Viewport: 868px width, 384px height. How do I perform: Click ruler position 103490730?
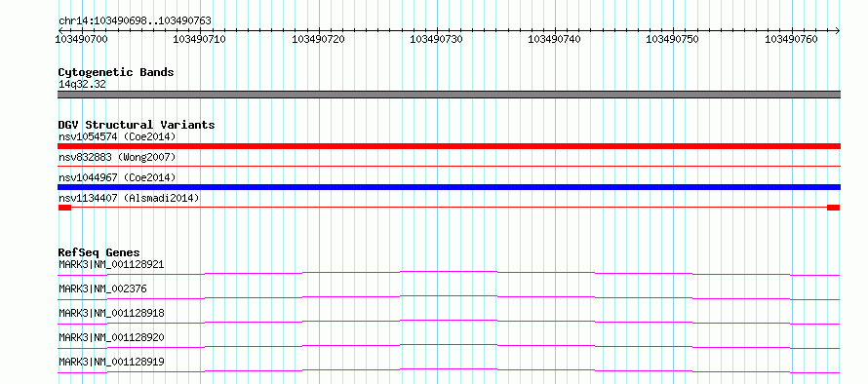point(437,39)
